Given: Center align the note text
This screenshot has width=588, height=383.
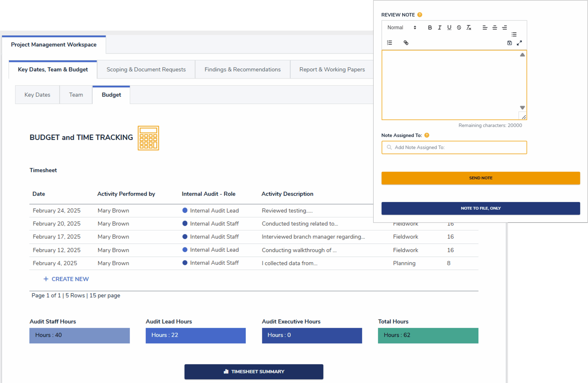Looking at the screenshot, I should pyautogui.click(x=495, y=28).
